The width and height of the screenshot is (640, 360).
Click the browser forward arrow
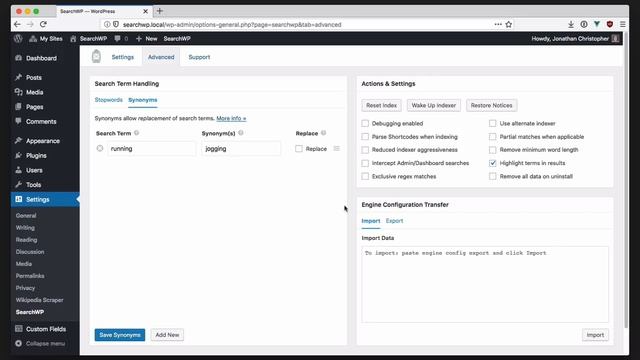click(30, 24)
